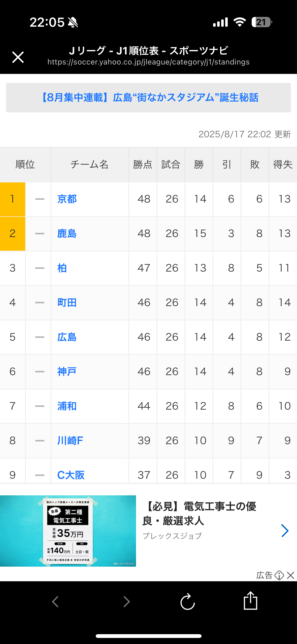Tap the 得失 column header
The width and height of the screenshot is (297, 644).
[283, 165]
